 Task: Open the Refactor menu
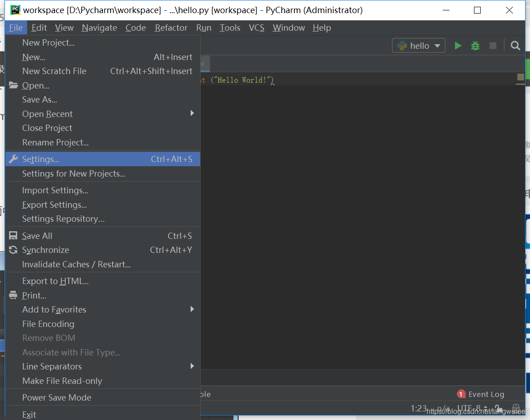pos(171,28)
